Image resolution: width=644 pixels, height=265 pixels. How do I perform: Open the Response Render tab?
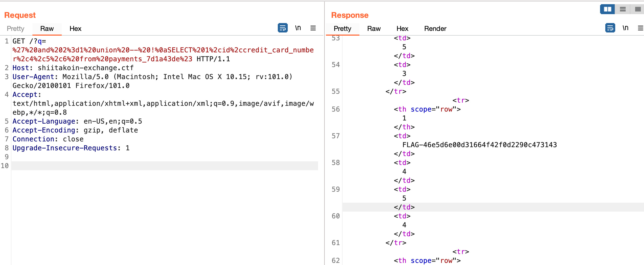coord(435,29)
